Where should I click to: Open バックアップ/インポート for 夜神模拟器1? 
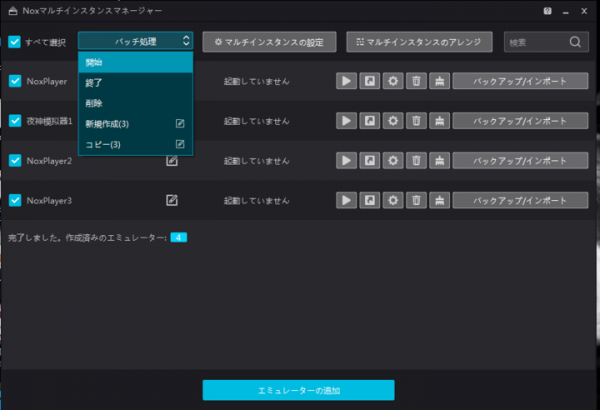tap(520, 121)
